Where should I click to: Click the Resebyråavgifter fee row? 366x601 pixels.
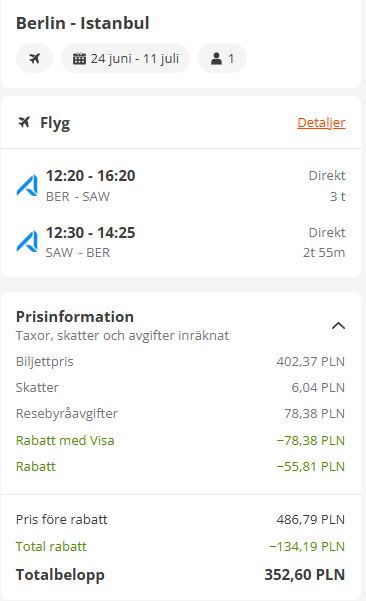coord(181,414)
